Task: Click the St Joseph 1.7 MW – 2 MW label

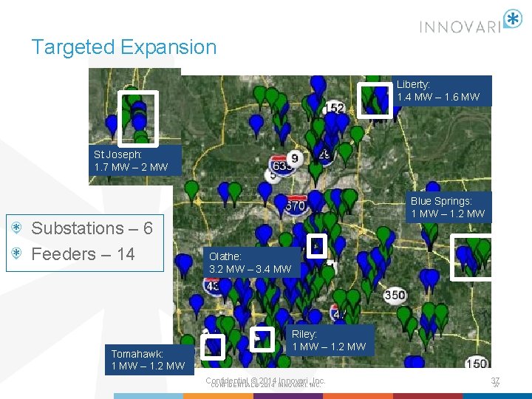Action: point(135,160)
